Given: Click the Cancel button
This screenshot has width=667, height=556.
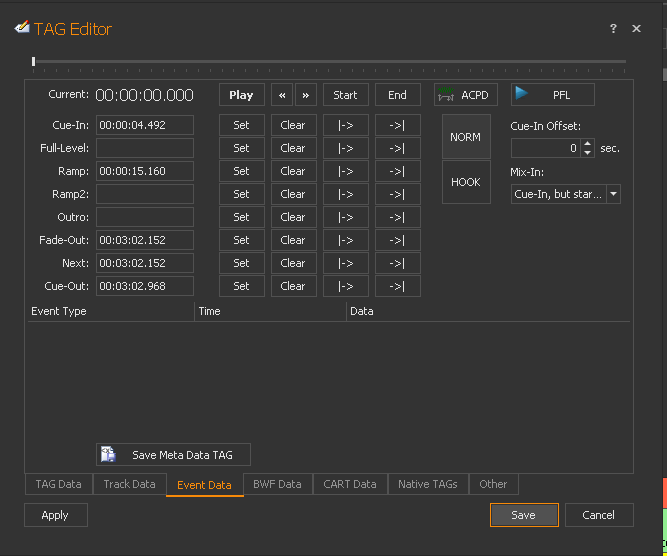Looking at the screenshot, I should pos(599,515).
